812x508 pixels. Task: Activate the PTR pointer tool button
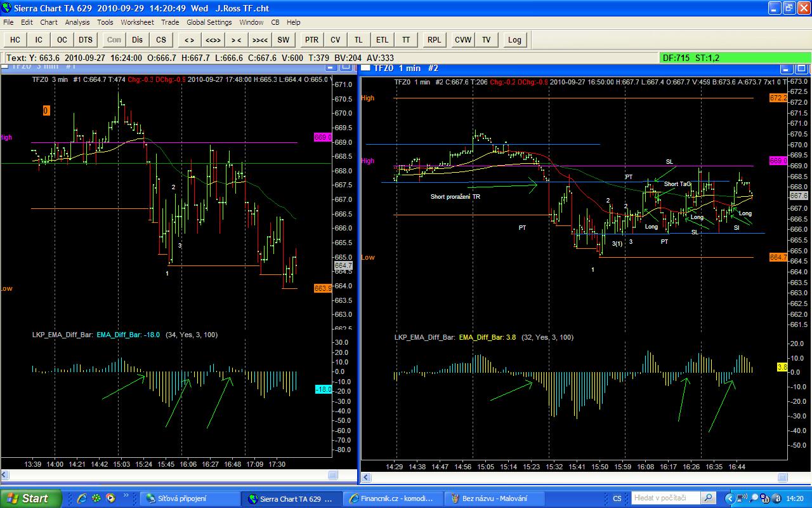(x=311, y=40)
